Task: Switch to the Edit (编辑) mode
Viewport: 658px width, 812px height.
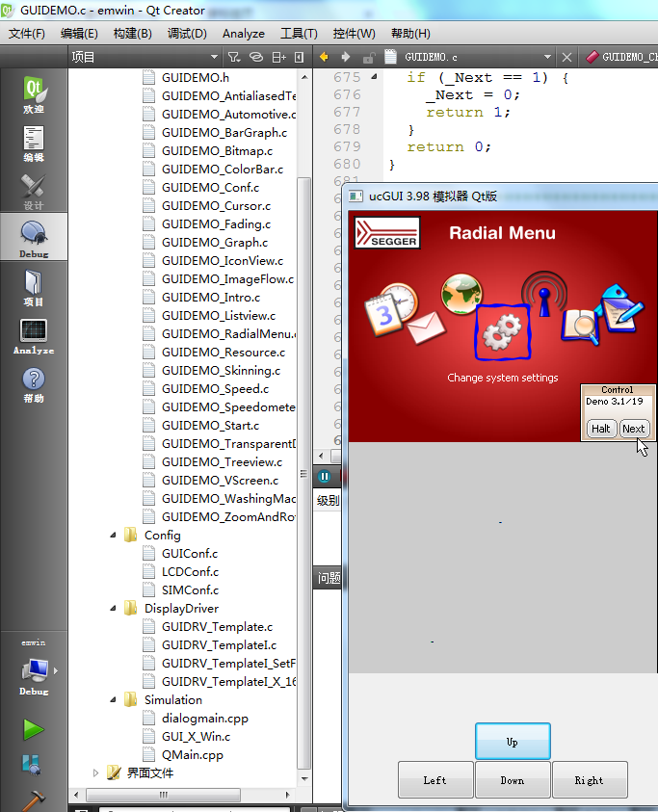Action: coord(34,143)
